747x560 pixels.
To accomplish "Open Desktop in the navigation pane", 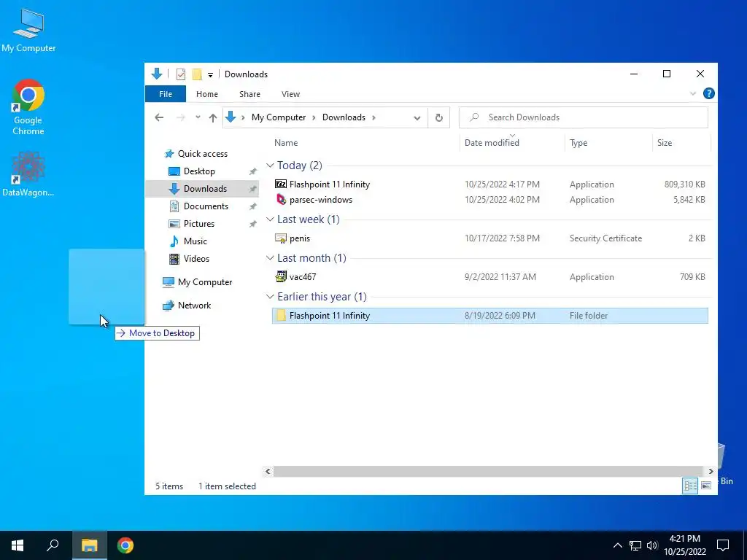I will 199,171.
